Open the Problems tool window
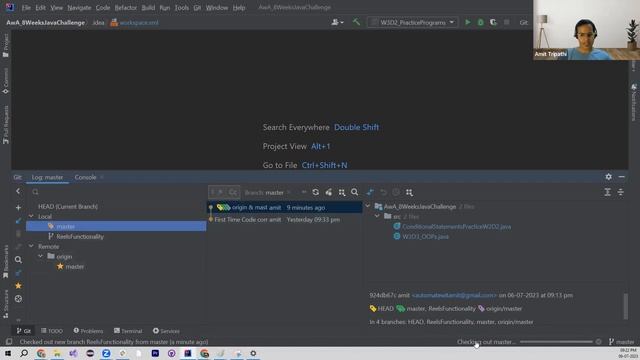The image size is (640, 360). coord(88,331)
